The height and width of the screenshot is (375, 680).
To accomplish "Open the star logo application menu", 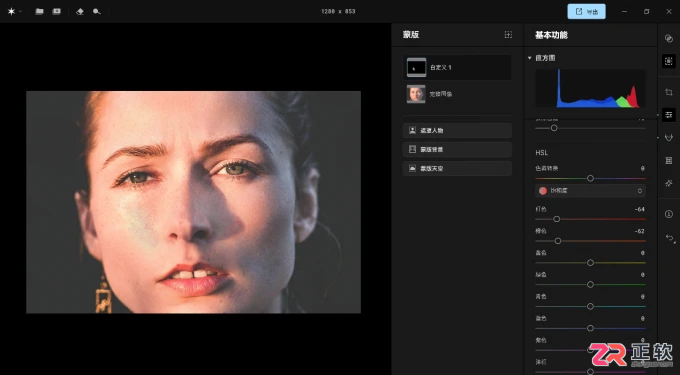I will 11,11.
